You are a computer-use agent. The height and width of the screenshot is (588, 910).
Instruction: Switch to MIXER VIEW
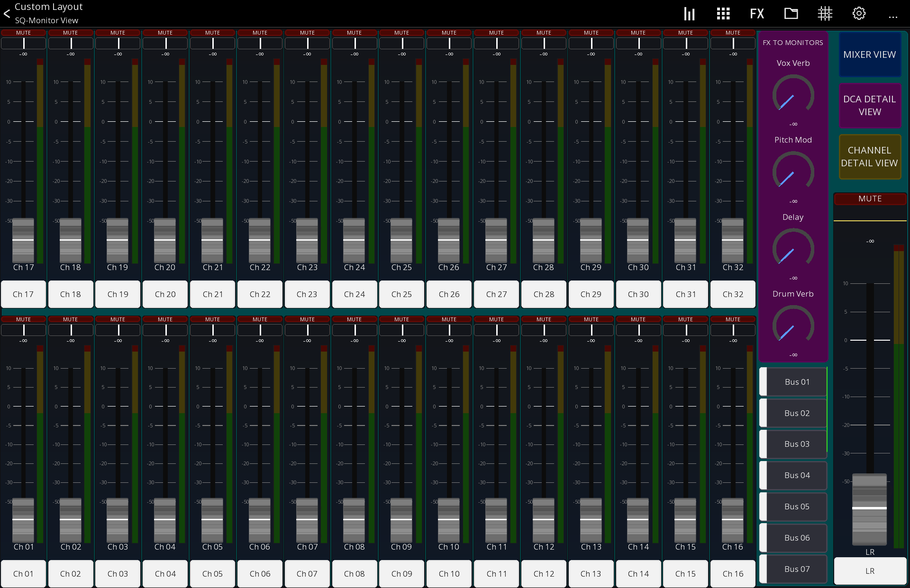click(870, 54)
